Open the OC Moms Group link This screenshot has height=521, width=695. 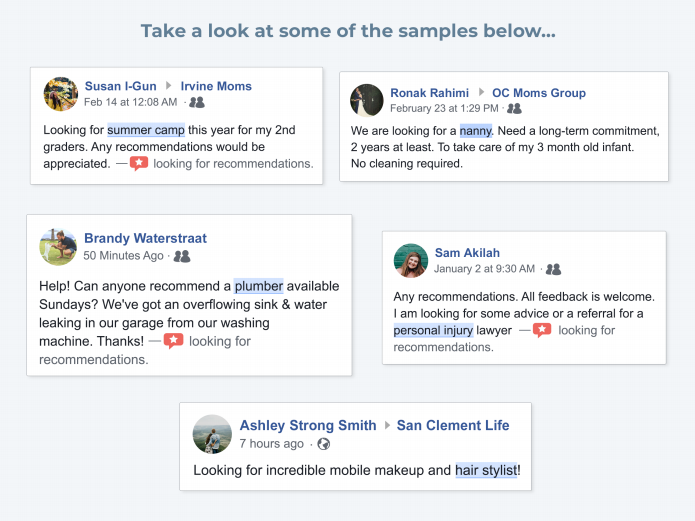click(539, 93)
